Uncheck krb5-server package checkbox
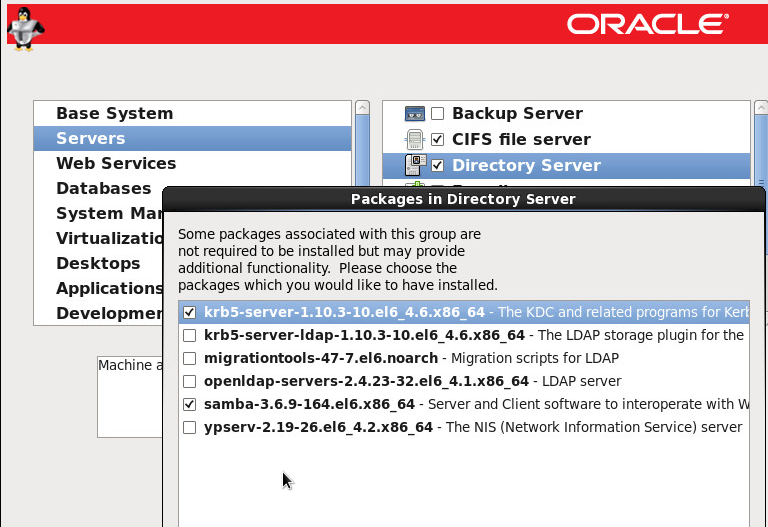Image resolution: width=768 pixels, height=527 pixels. (190, 312)
